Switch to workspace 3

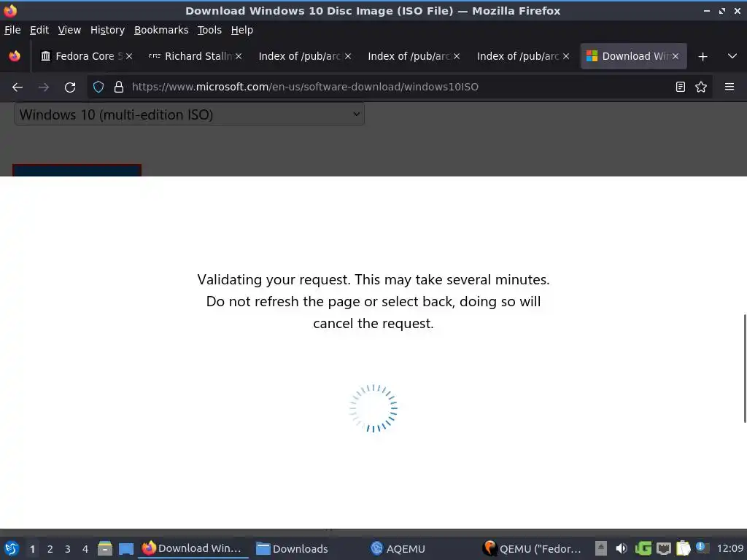point(68,549)
